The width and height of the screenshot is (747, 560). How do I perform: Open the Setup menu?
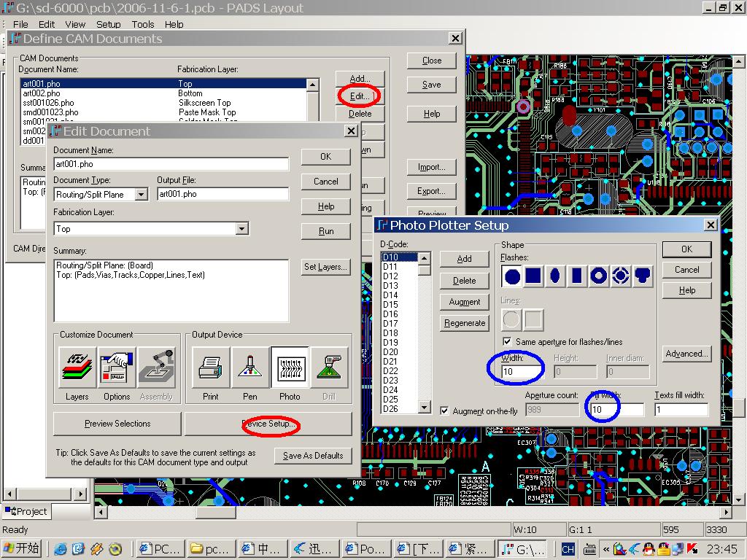109,24
